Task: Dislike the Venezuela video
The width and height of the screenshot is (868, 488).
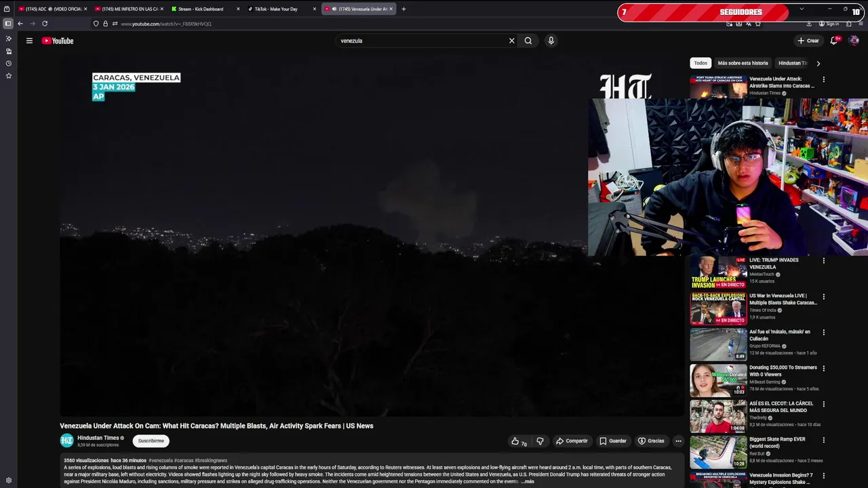Action: tap(540, 441)
